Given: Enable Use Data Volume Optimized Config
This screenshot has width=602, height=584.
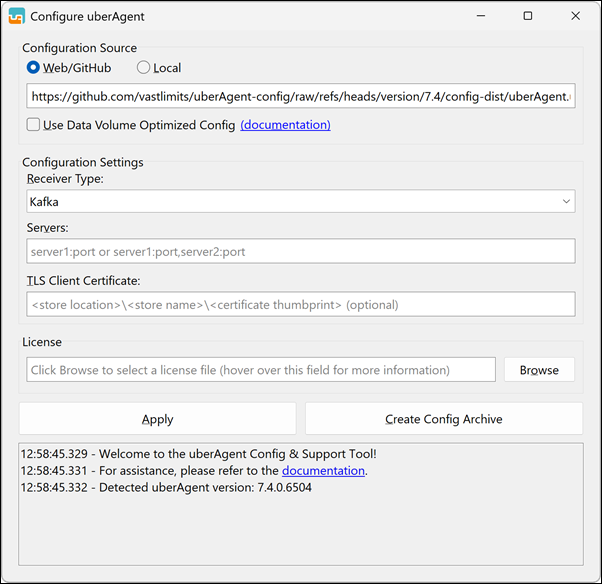Looking at the screenshot, I should pos(34,125).
